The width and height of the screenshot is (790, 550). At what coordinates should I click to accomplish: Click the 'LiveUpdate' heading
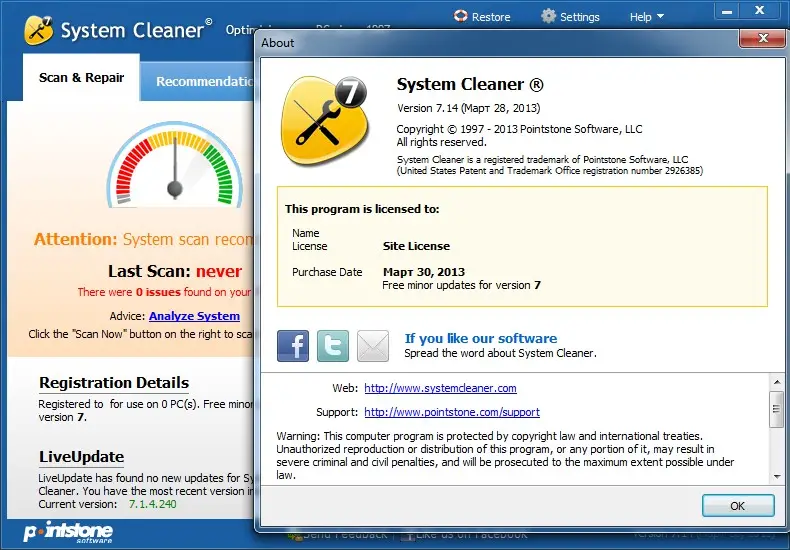tap(82, 457)
